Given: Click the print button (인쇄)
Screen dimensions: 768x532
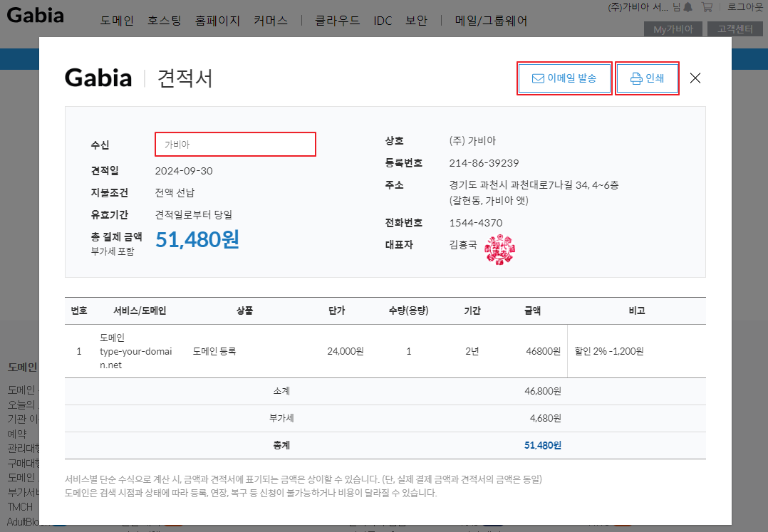Looking at the screenshot, I should point(647,78).
